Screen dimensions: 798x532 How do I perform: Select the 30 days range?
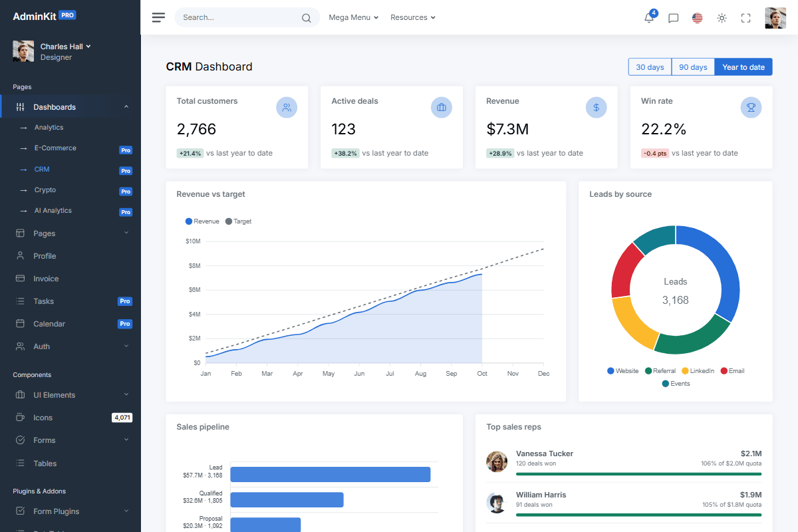[x=650, y=67]
